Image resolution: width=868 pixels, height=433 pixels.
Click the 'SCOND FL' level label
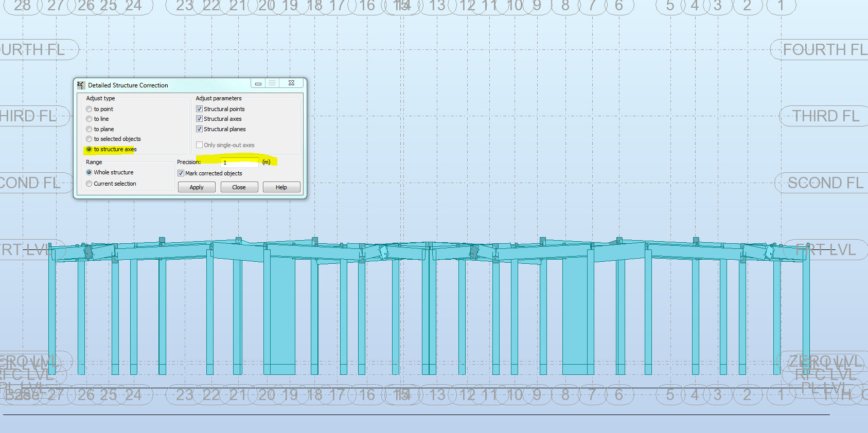[x=825, y=183]
